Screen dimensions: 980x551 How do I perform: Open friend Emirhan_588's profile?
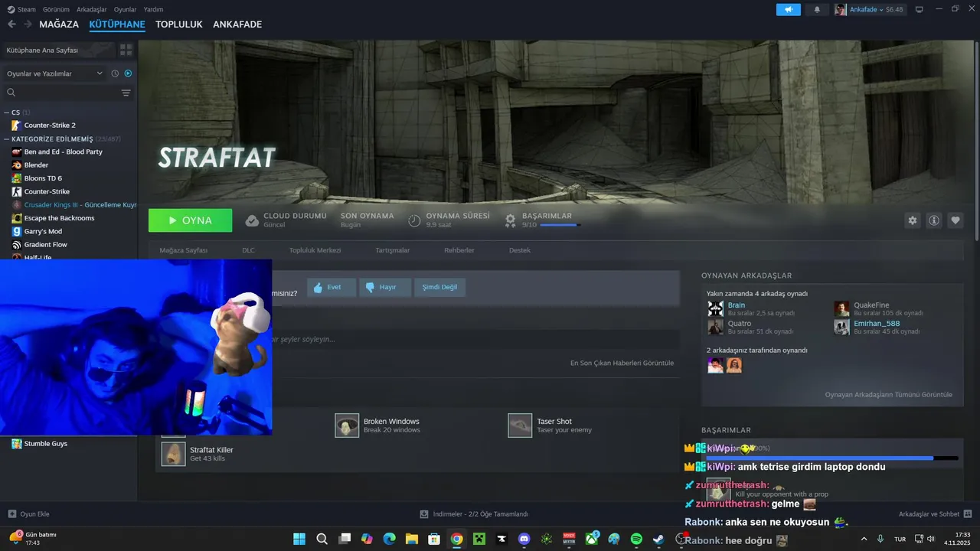(877, 324)
